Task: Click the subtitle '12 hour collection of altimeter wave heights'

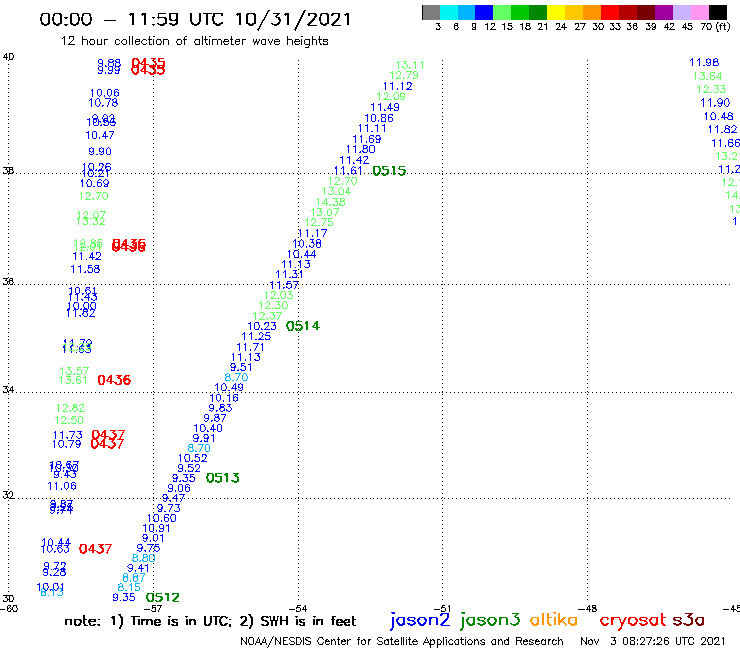Action: click(x=194, y=41)
